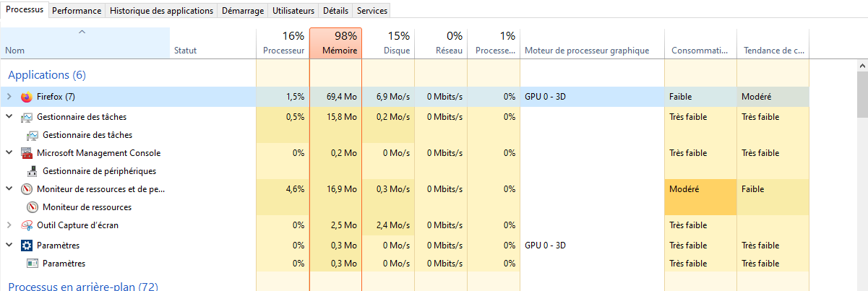Click the child Moniteur de ressources icon
Screen dimensions: 868x291
[33, 207]
